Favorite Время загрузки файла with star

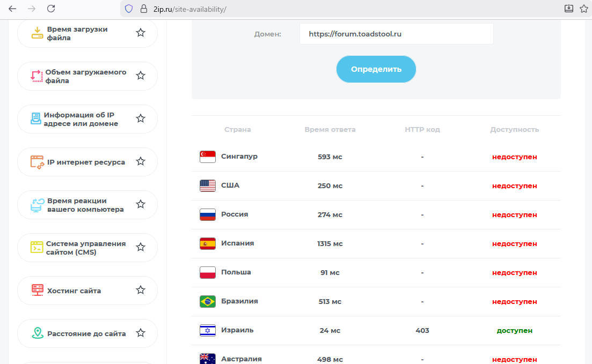(141, 33)
